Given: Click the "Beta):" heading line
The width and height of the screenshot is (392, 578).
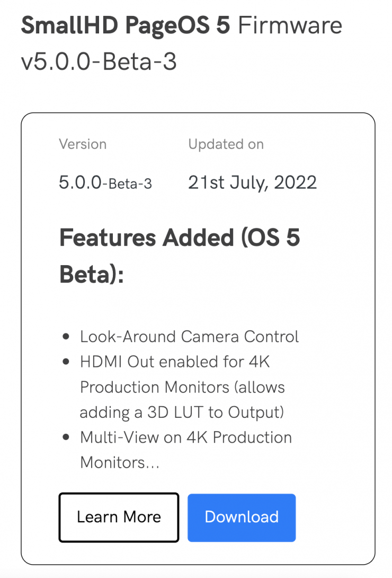Looking at the screenshot, I should (91, 274).
